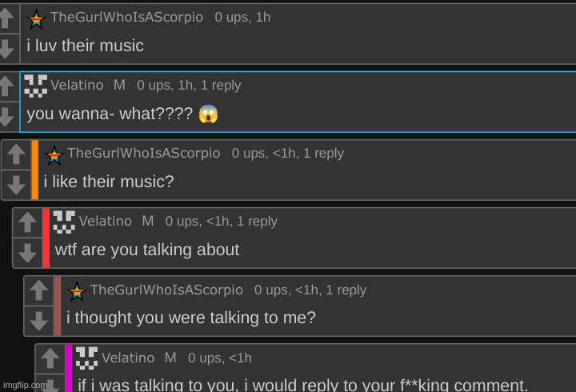
Task: Downvote the "i like their music?" comment
Action: pyautogui.click(x=16, y=184)
